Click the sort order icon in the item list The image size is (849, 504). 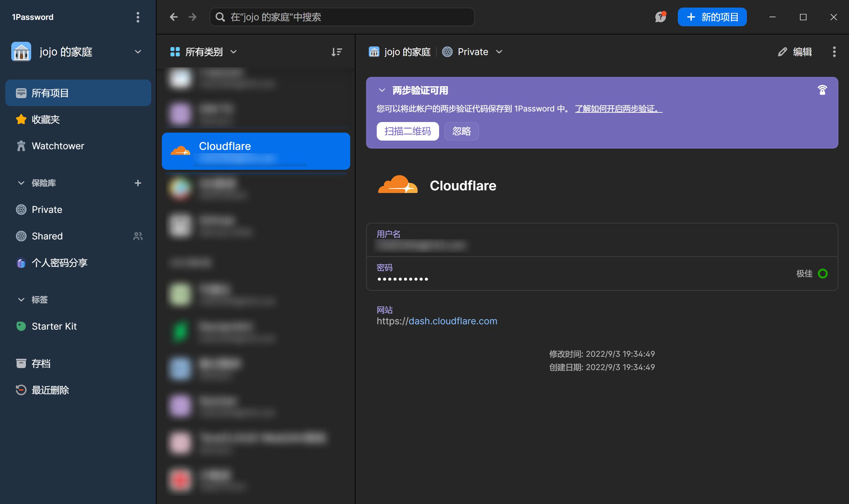pyautogui.click(x=336, y=52)
